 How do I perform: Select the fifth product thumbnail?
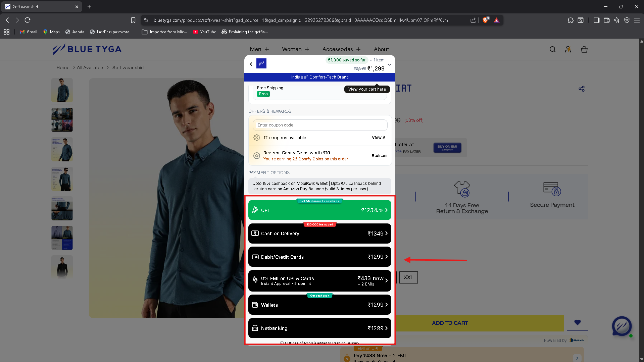click(62, 208)
